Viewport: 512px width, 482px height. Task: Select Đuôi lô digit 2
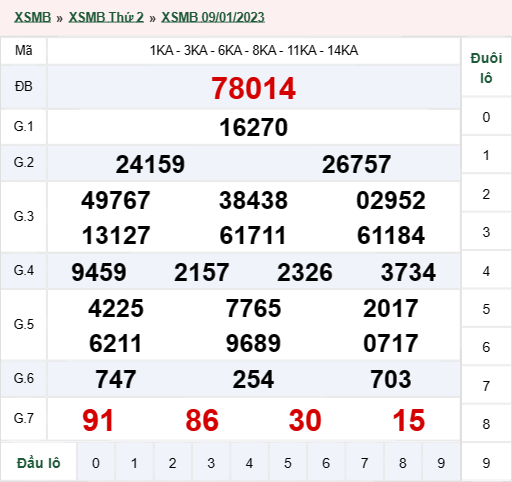click(x=486, y=194)
